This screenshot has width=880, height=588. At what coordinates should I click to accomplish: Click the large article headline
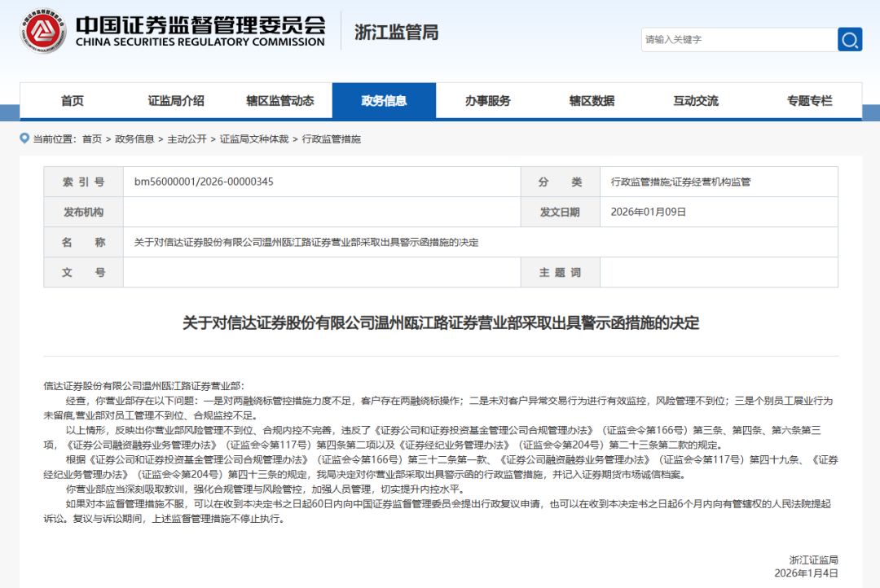coord(441,323)
